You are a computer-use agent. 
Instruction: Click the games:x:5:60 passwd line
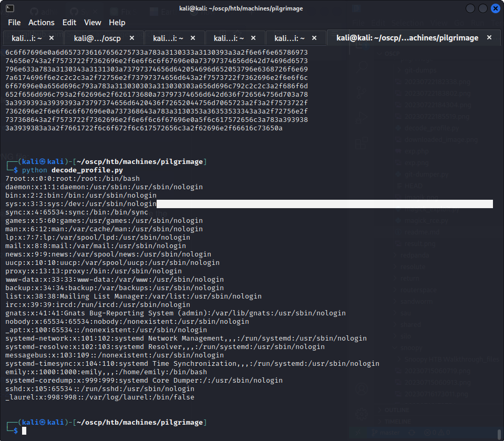[104, 221]
